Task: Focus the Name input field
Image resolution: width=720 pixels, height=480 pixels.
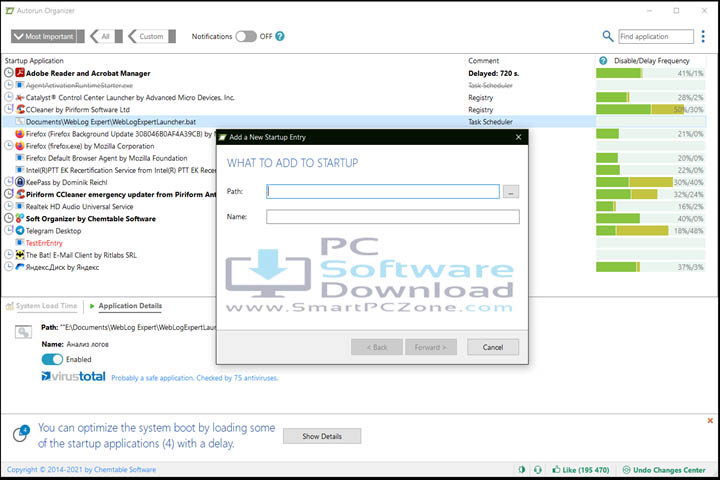Action: 393,217
